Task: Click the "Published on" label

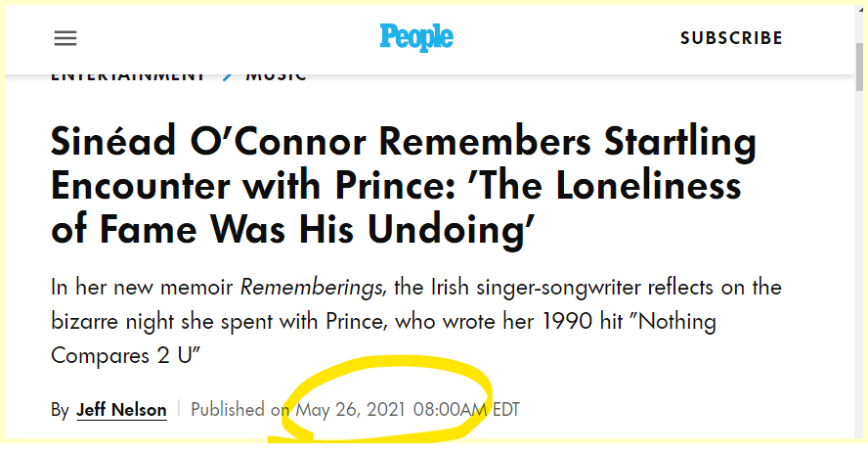Action: click(240, 409)
